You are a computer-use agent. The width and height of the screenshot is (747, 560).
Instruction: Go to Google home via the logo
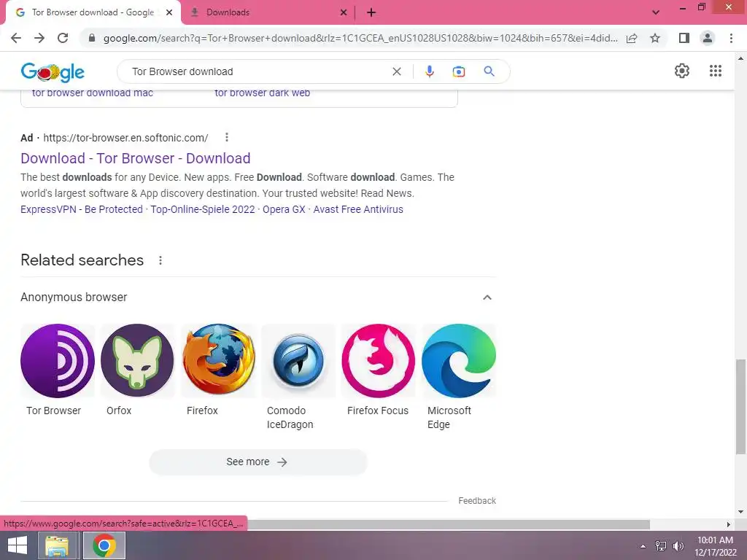[53, 71]
